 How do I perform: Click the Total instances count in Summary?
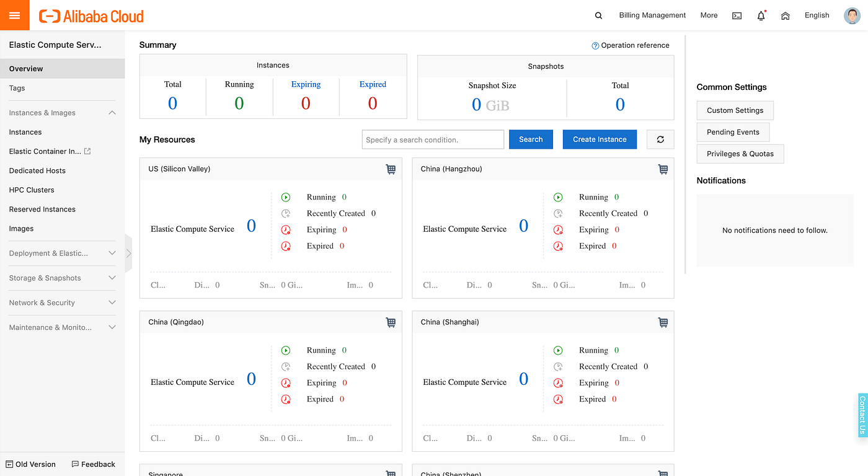point(172,104)
